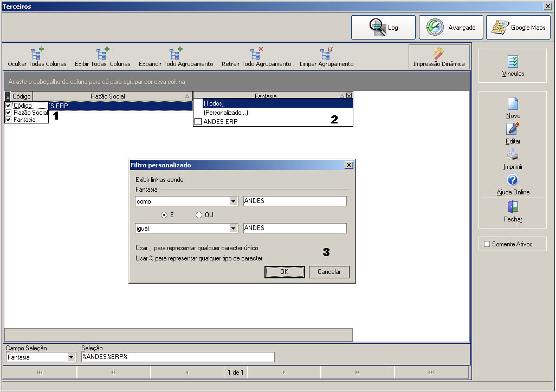This screenshot has height=392, width=556.
Task: Click the Seleção text field
Action: tap(178, 357)
